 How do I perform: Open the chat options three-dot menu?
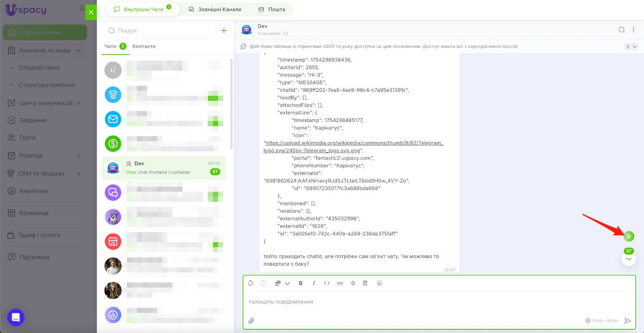click(634, 30)
